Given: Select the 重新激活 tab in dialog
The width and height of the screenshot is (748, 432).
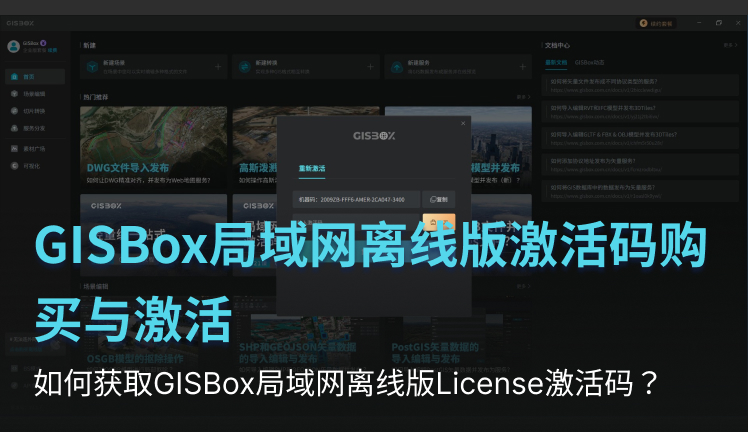Looking at the screenshot, I should [x=312, y=168].
